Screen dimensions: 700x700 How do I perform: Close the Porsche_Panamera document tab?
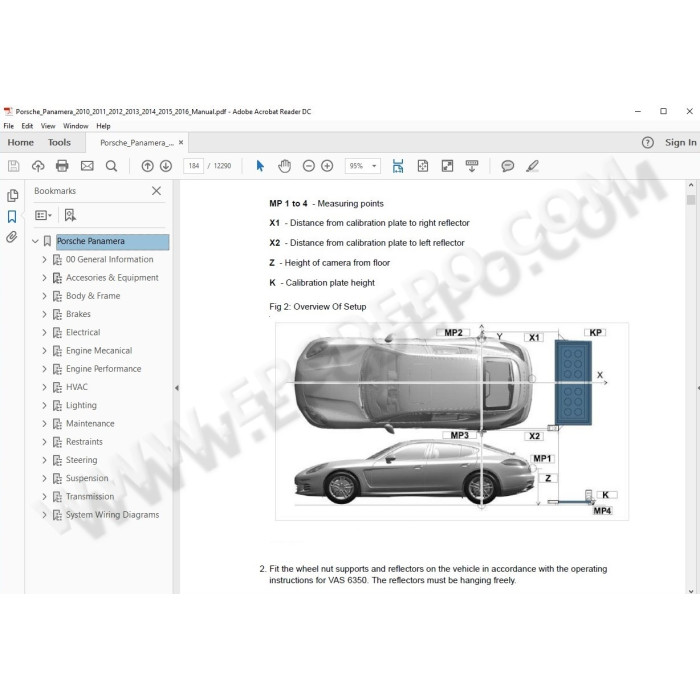181,142
